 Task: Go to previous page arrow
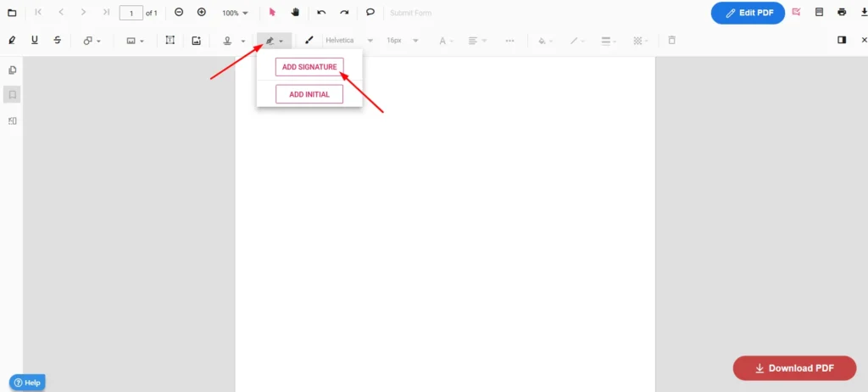61,12
